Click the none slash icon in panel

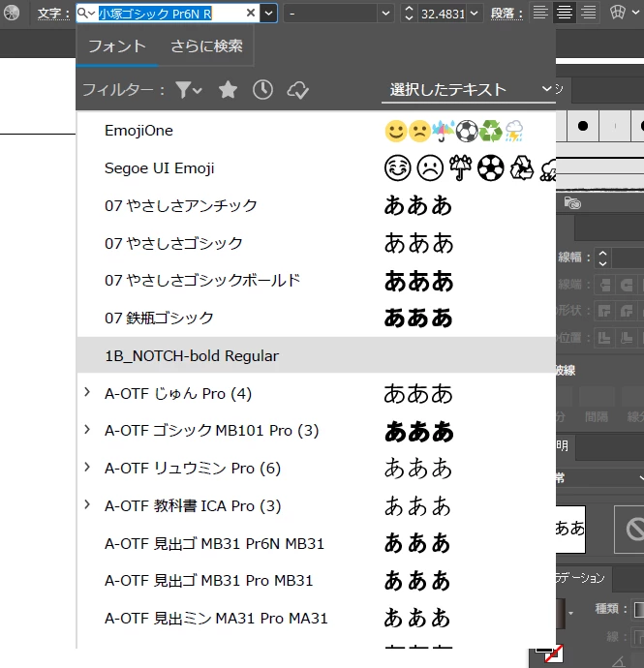[634, 530]
